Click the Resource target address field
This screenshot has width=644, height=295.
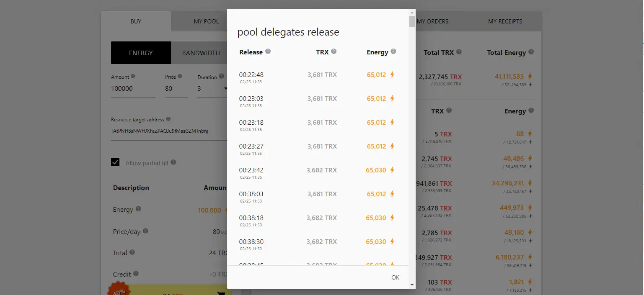click(x=168, y=131)
